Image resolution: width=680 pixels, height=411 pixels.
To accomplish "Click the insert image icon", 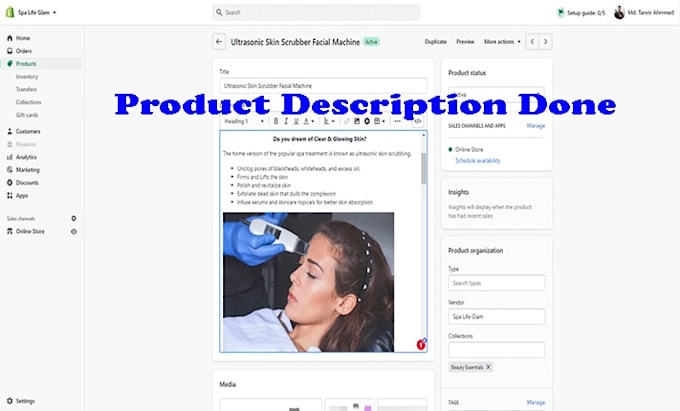I will (x=357, y=121).
